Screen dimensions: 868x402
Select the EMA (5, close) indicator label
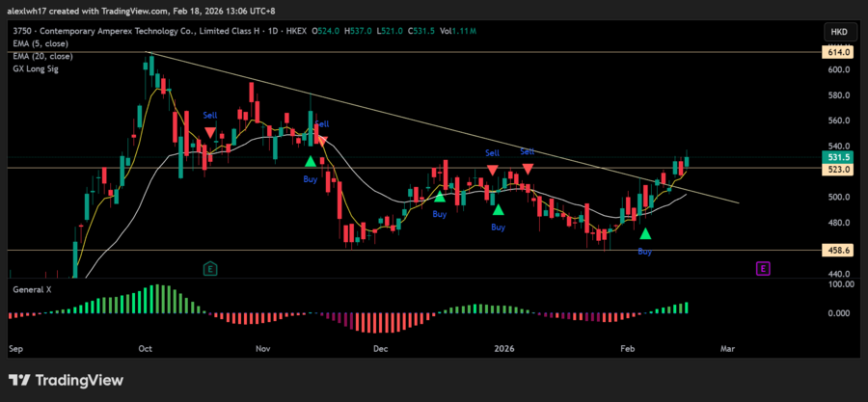(40, 43)
